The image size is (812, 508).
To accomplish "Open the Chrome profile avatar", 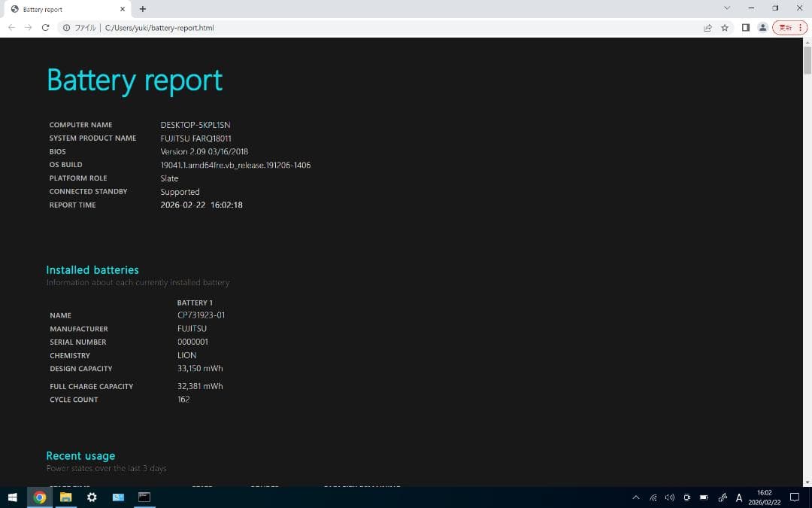I will pos(762,28).
